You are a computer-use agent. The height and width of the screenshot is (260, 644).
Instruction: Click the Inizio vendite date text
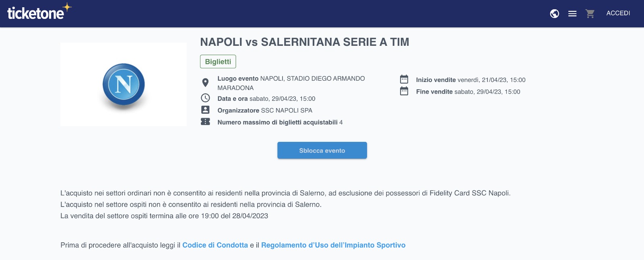(x=471, y=80)
